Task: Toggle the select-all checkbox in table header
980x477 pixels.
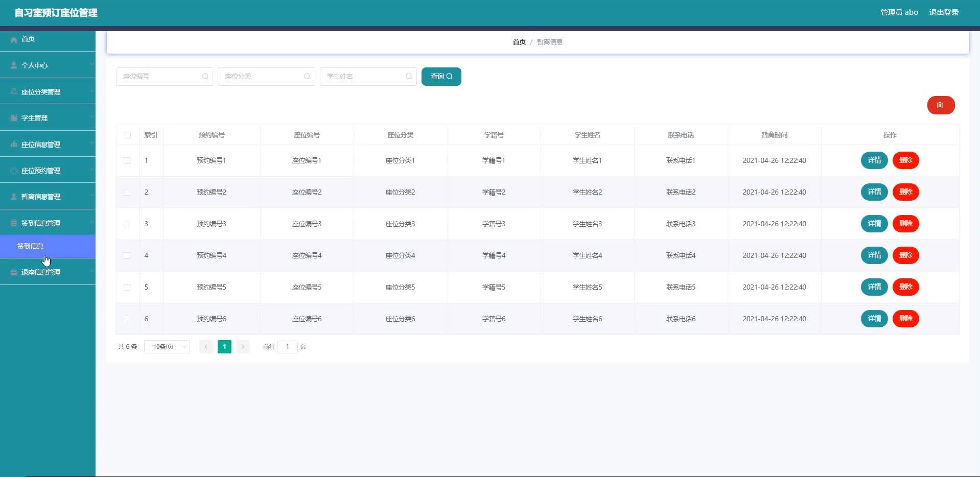Action: [x=127, y=135]
